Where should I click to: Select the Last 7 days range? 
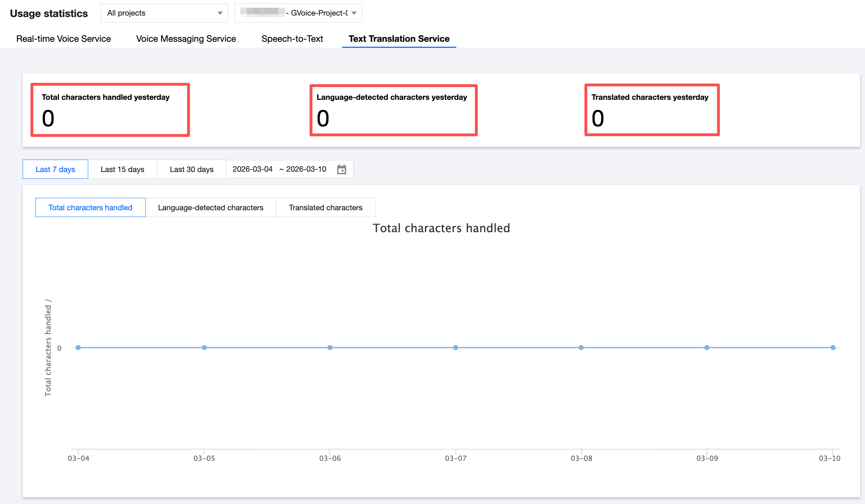pos(55,169)
